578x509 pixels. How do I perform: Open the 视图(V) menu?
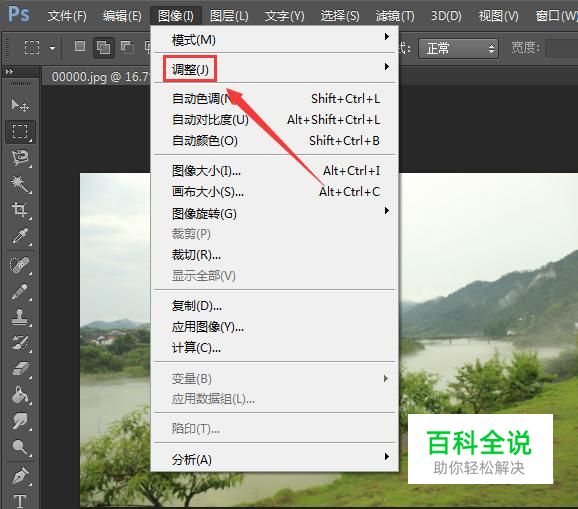(x=498, y=16)
